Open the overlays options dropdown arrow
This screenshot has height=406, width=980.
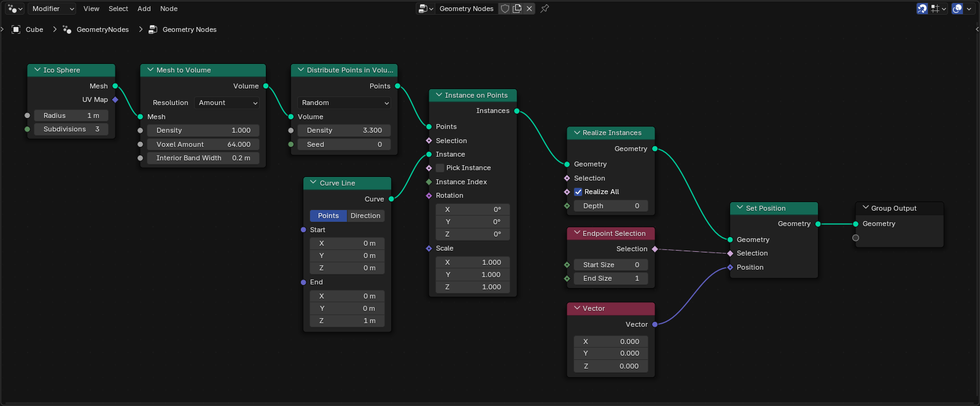click(968, 9)
